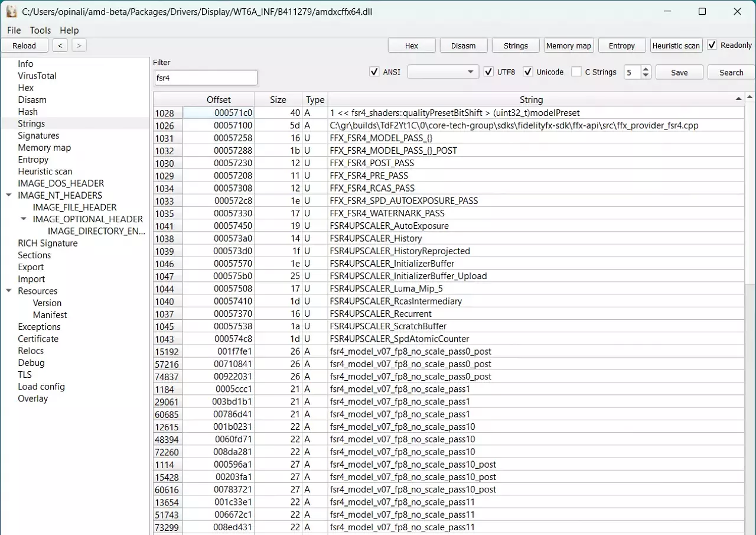Screen dimensions: 756x535
Task: Click the Search button
Action: 731,72
